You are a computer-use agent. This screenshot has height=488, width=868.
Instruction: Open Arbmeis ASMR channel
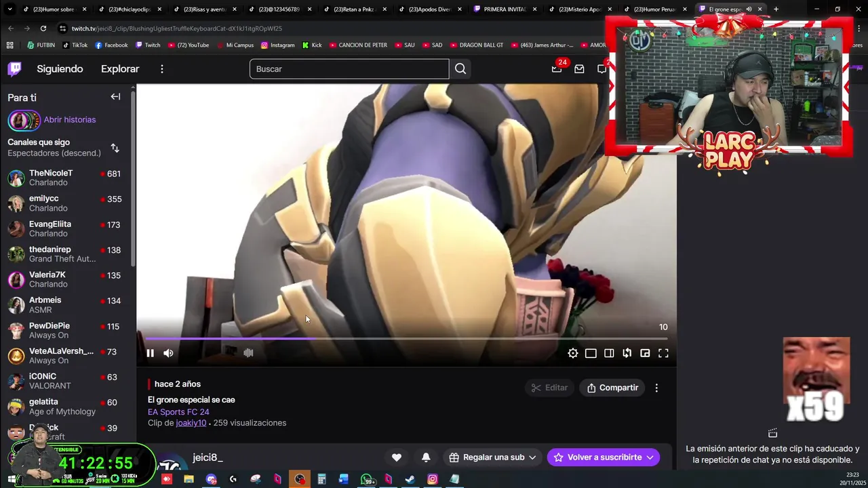[65, 305]
